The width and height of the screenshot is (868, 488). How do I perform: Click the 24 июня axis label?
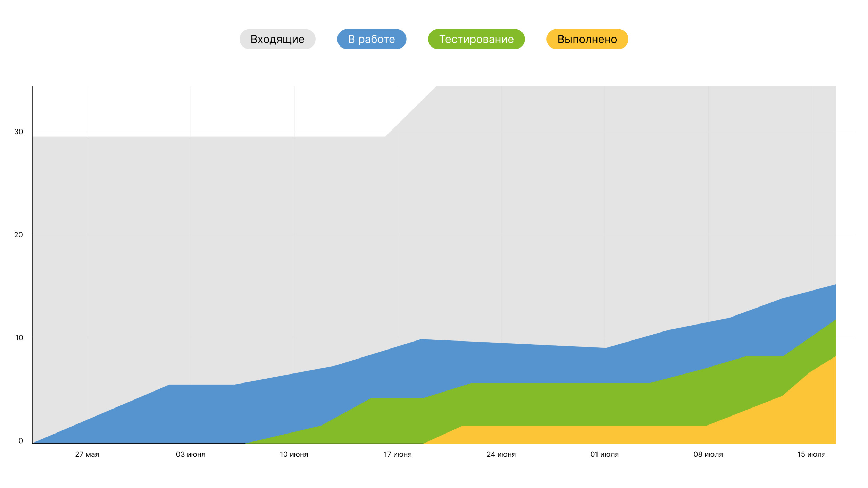(501, 455)
